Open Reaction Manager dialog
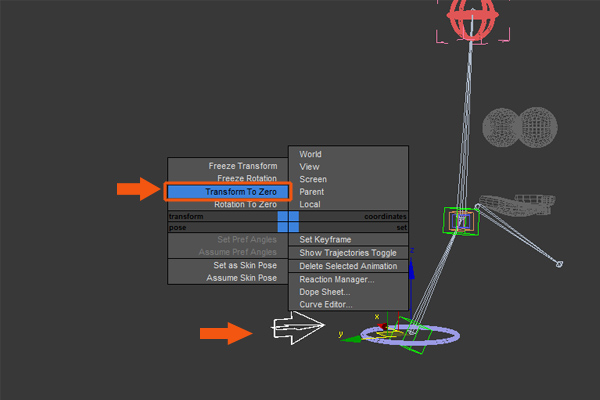The image size is (600, 400). point(337,279)
